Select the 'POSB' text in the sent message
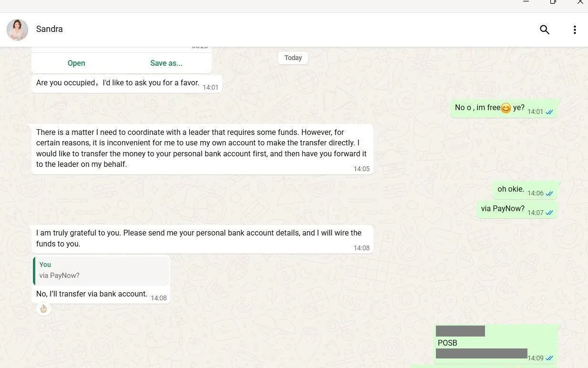Image resolution: width=588 pixels, height=368 pixels. pyautogui.click(x=447, y=343)
